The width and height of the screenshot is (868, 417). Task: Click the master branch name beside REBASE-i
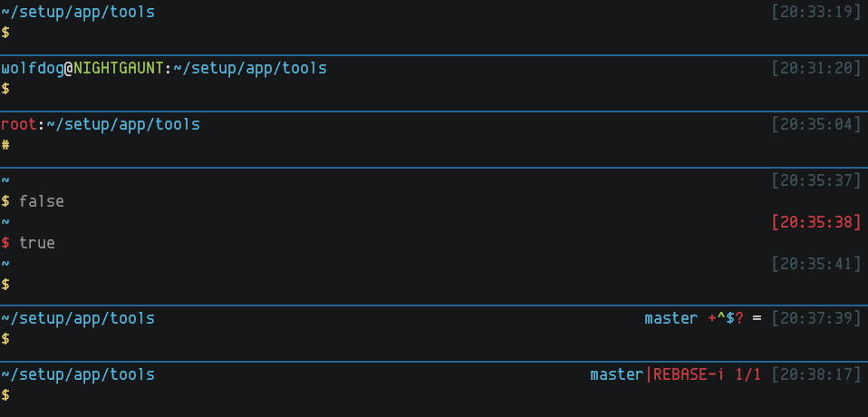click(616, 374)
